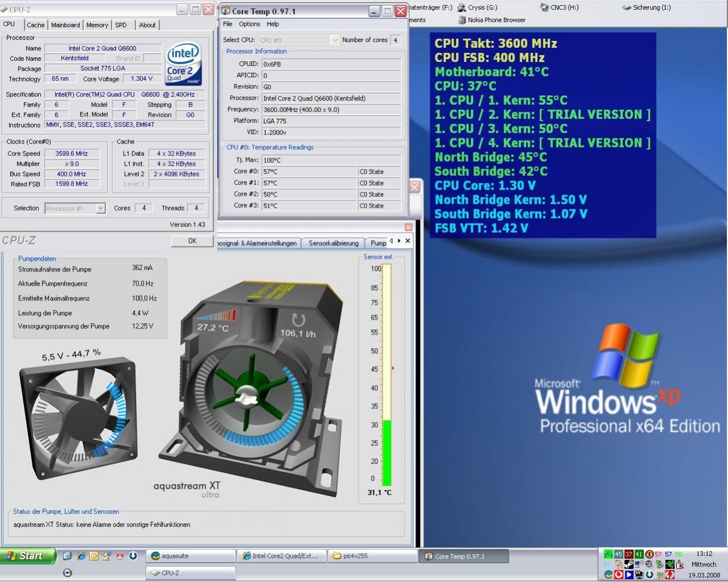Switch to Core Temp 0.97.1 taskbar button
Screen dimensions: 728x582
tap(463, 556)
